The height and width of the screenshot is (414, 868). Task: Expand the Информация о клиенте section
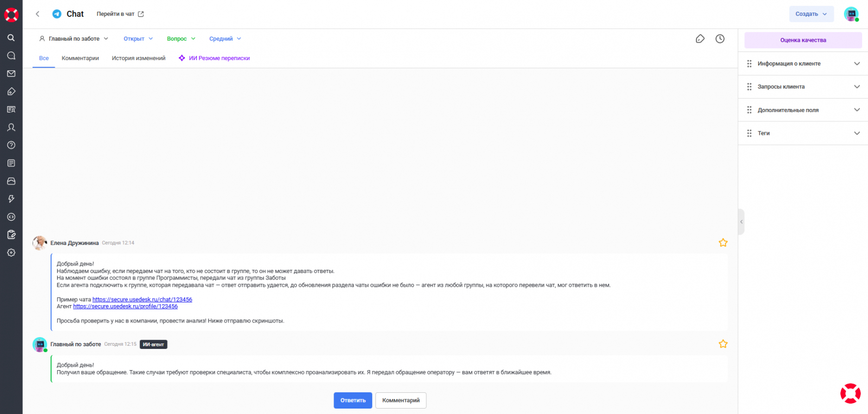click(x=803, y=64)
